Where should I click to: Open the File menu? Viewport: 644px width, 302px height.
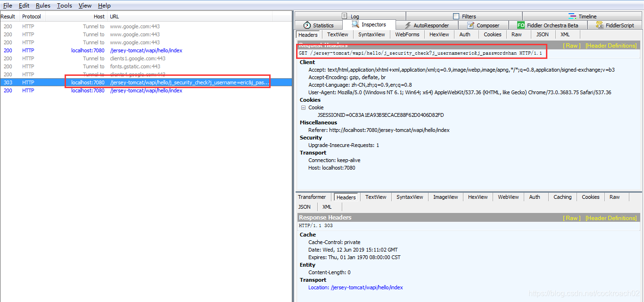point(8,6)
